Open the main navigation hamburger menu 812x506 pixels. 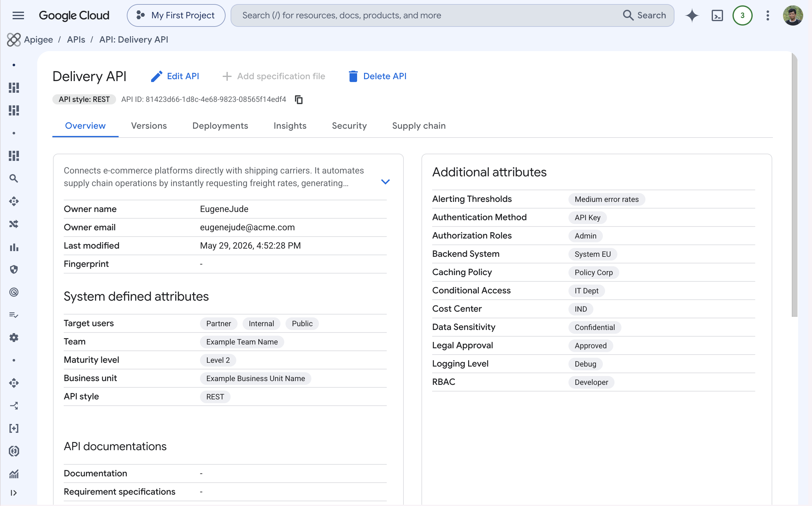[18, 15]
